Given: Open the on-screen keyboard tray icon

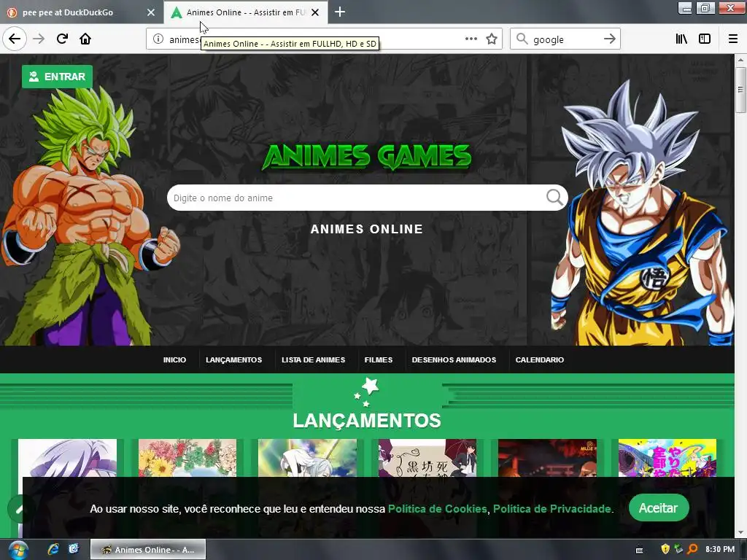Looking at the screenshot, I should tap(639, 550).
